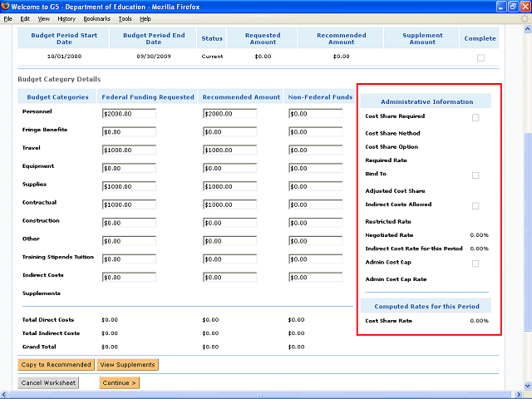Click the Travel Recommended Amount field
The image size is (532, 399).
pyautogui.click(x=229, y=150)
